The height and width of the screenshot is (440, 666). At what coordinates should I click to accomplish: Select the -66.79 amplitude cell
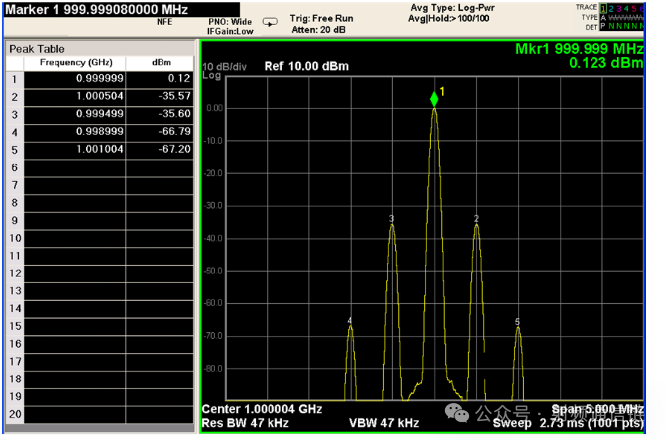[160, 132]
